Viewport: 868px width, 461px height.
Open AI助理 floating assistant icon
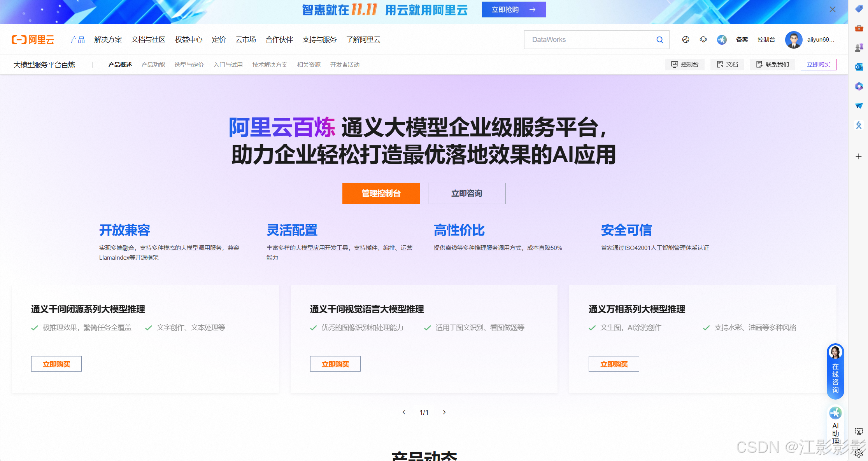(835, 413)
